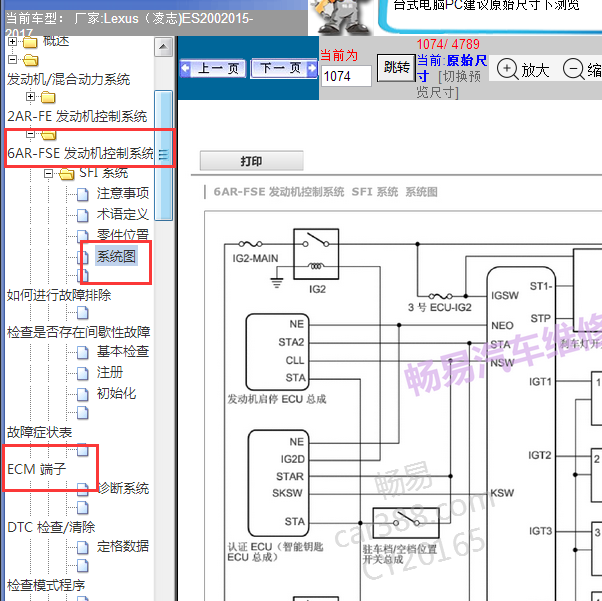Open the 注册 page
Viewport: 602px width, 601px height.
point(110,372)
